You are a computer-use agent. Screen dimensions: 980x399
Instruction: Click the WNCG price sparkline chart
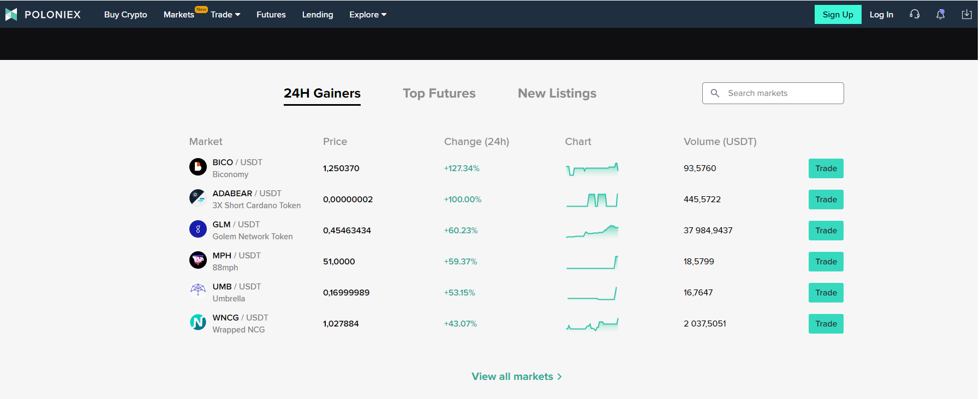(592, 324)
